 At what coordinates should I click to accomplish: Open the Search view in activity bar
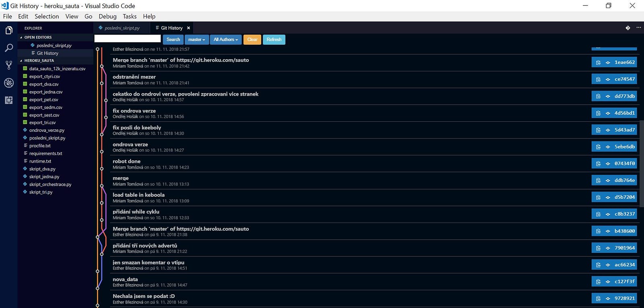[9, 48]
